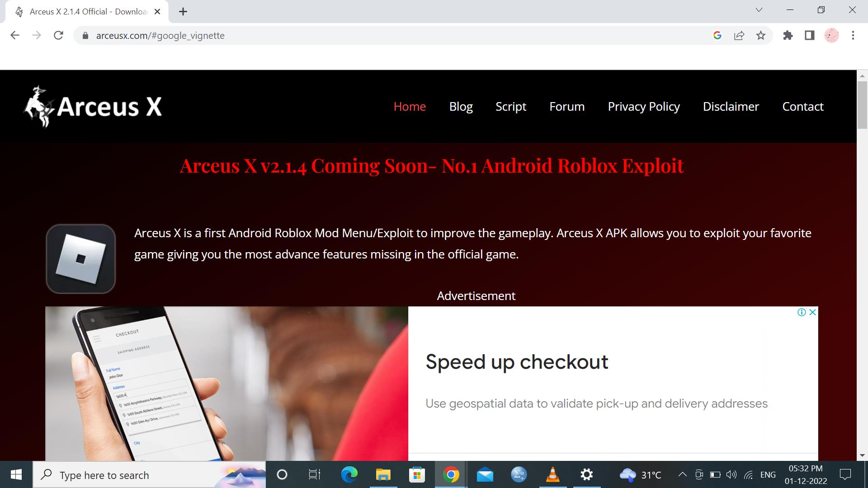Open Privacy Policy nav item
868x488 pixels.
pos(644,107)
